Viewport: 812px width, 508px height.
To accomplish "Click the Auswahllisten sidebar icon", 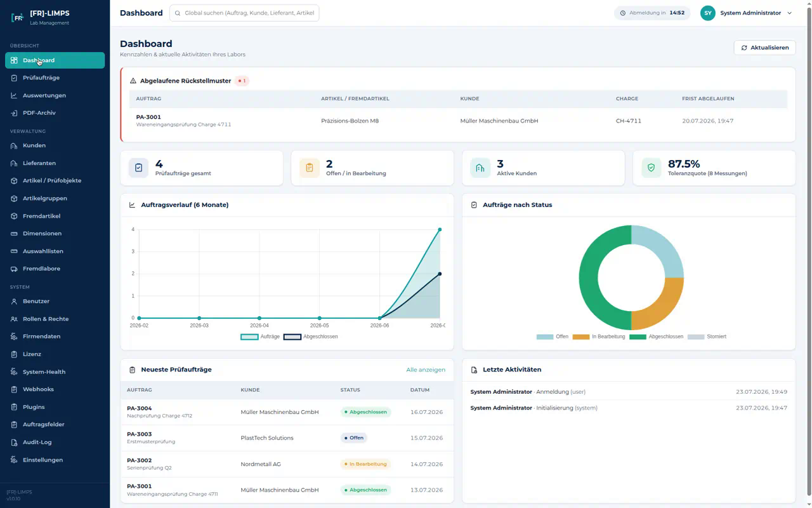I will point(14,251).
